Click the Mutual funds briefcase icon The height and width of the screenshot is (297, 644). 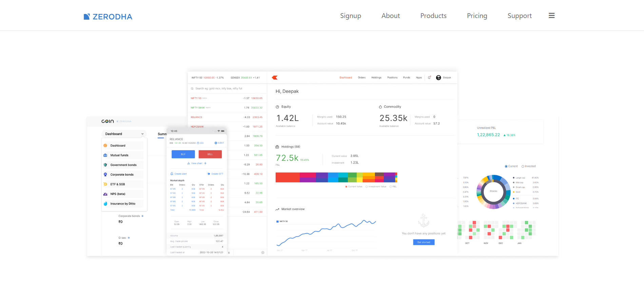click(x=105, y=155)
